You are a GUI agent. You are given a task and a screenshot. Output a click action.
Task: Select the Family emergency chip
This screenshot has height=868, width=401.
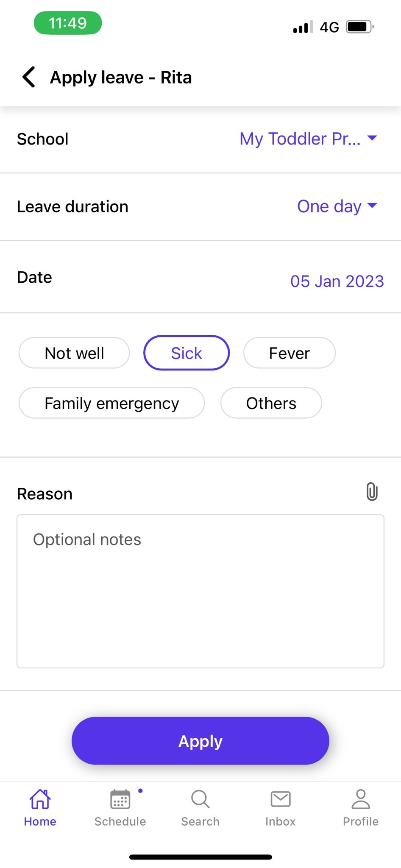[112, 403]
